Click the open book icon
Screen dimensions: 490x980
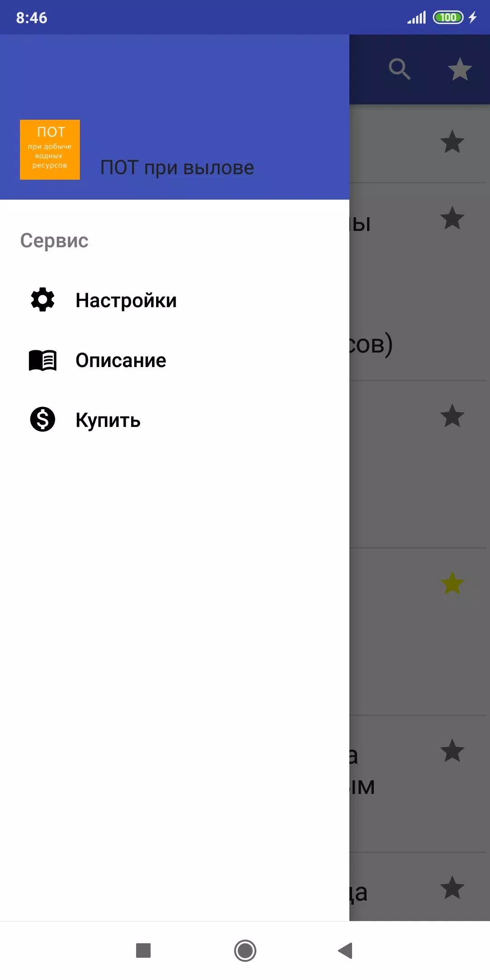click(x=43, y=361)
